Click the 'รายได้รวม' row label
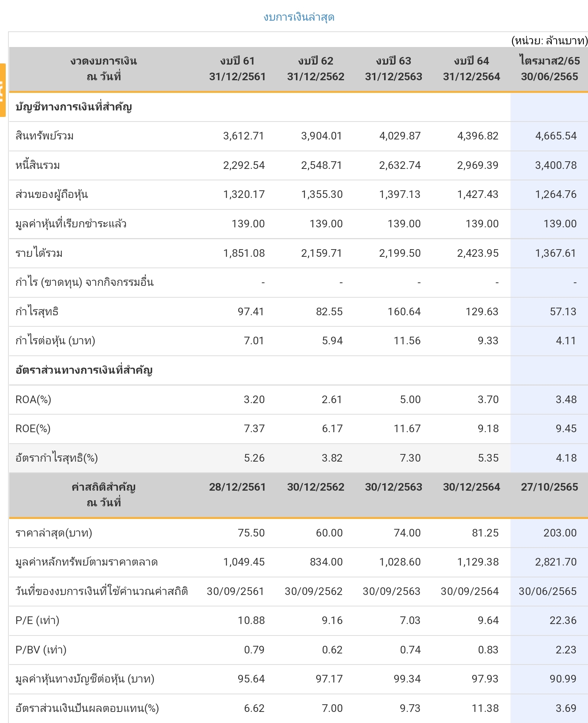Viewport: 588px width, 723px height. pyautogui.click(x=39, y=253)
